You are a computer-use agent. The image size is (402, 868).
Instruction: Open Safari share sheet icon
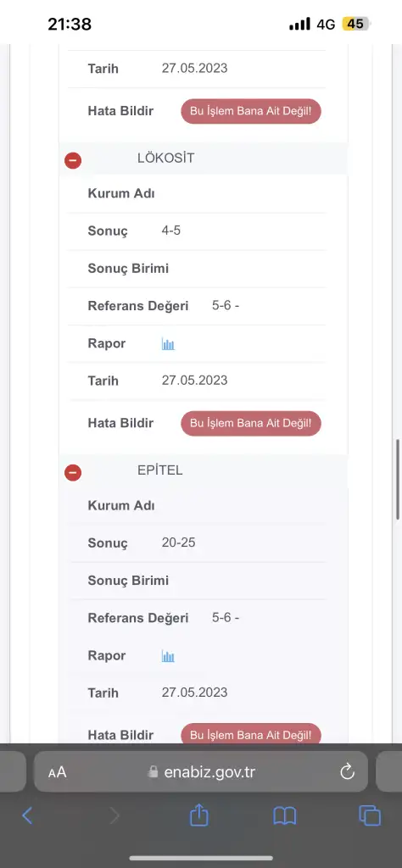point(198,815)
